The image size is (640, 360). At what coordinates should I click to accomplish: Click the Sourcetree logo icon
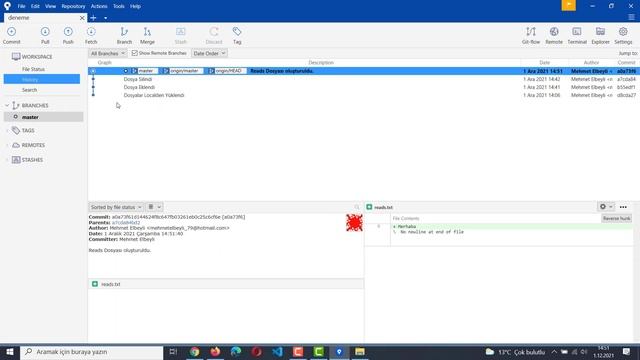tap(7, 6)
